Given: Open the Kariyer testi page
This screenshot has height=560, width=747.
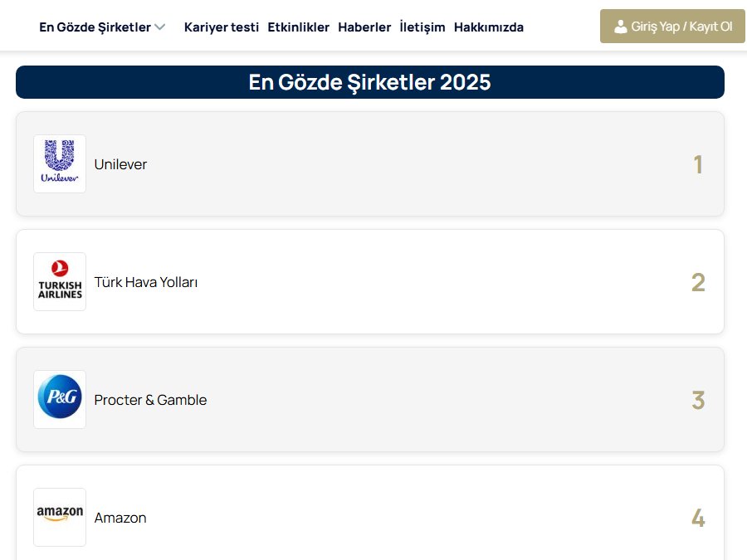Looking at the screenshot, I should pyautogui.click(x=222, y=27).
